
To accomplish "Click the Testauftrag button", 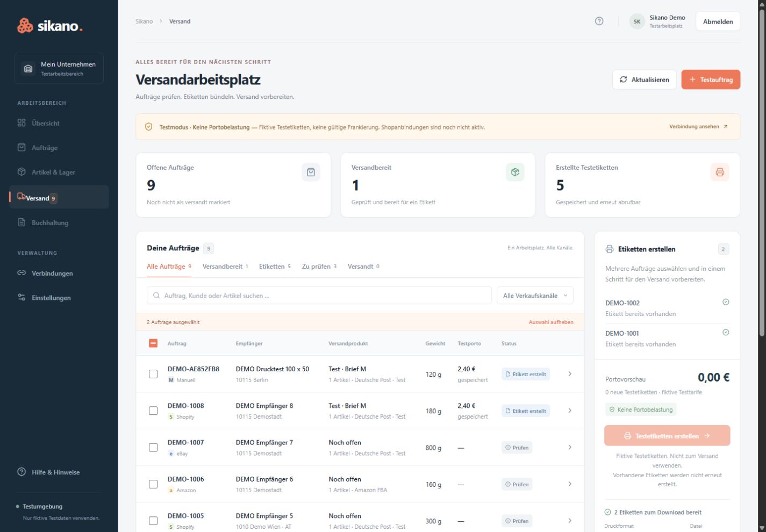I will click(711, 80).
